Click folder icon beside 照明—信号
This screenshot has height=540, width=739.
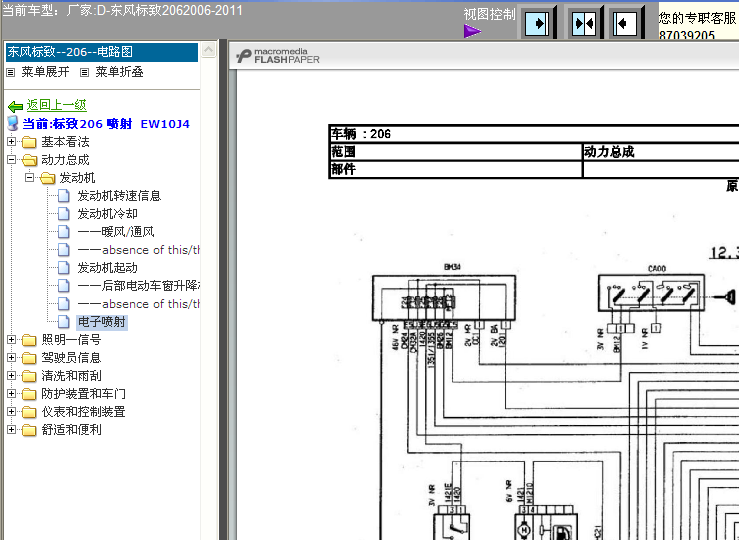(x=29, y=340)
